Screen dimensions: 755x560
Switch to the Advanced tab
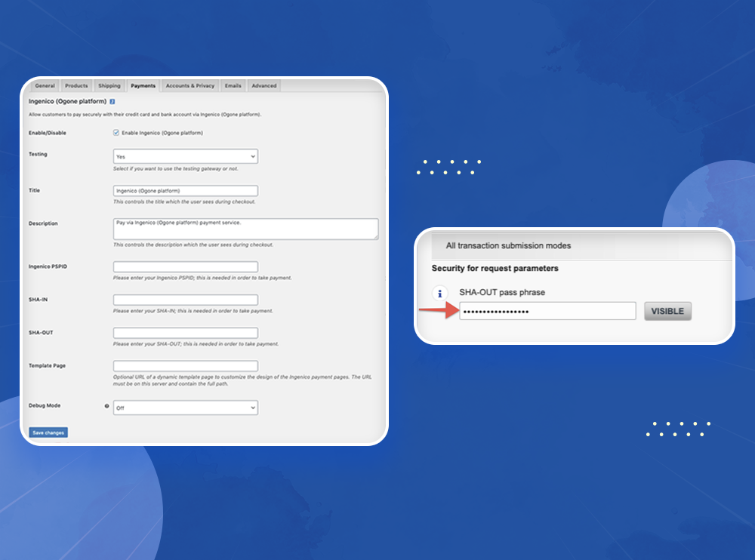(x=264, y=86)
